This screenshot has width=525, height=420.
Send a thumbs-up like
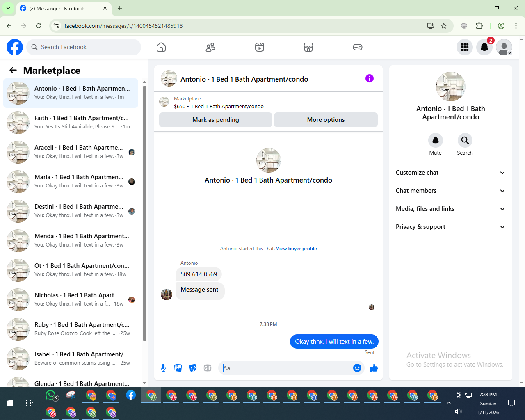[373, 368]
